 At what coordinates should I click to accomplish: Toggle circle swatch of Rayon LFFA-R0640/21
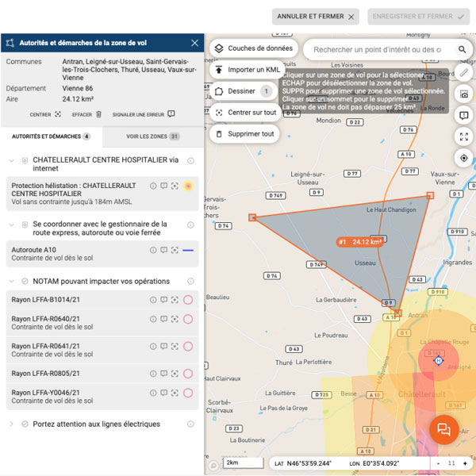(188, 319)
